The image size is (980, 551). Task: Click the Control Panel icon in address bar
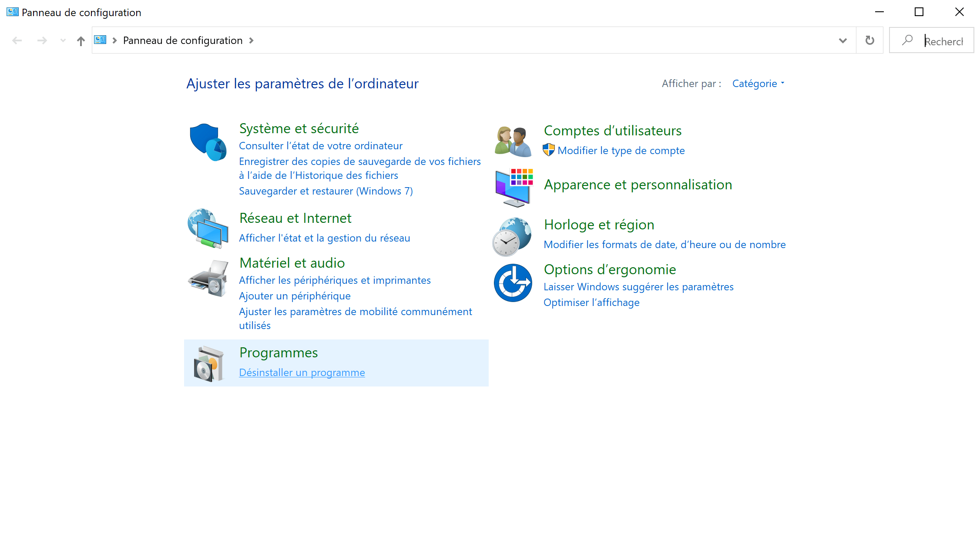tap(100, 40)
